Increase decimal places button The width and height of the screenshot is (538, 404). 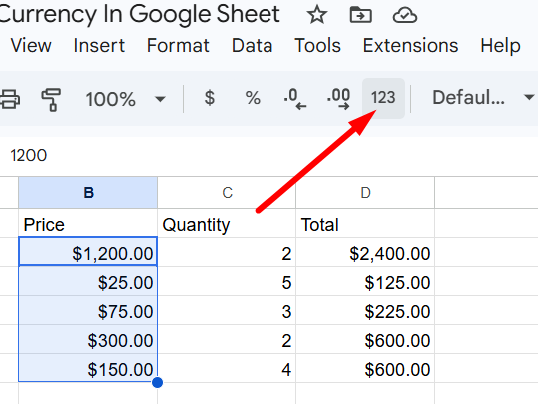(338, 99)
